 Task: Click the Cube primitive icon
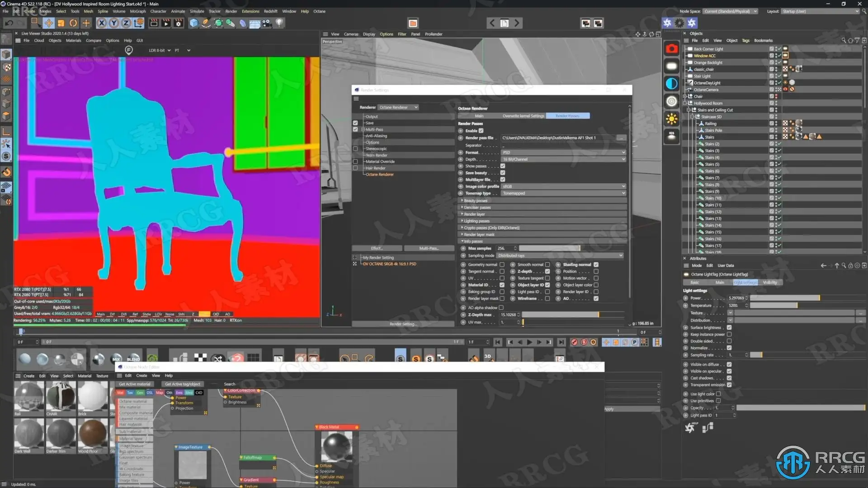point(194,23)
